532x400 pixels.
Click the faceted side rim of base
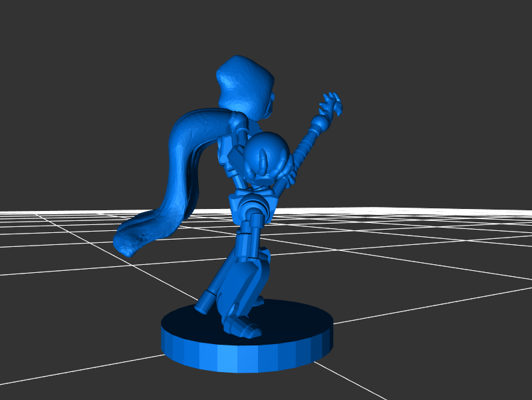[246, 357]
